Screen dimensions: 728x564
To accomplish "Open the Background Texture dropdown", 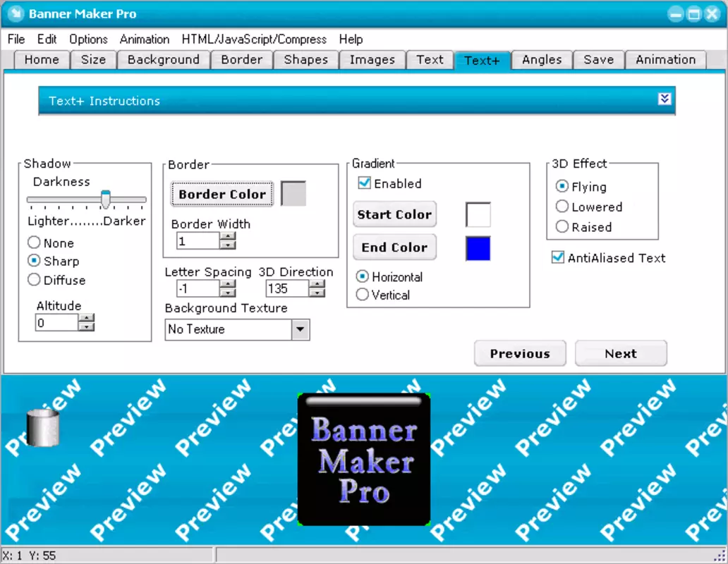I will (301, 329).
